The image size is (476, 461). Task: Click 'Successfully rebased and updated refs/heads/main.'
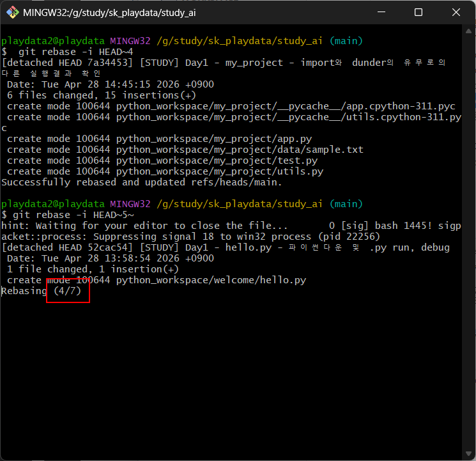click(x=141, y=182)
